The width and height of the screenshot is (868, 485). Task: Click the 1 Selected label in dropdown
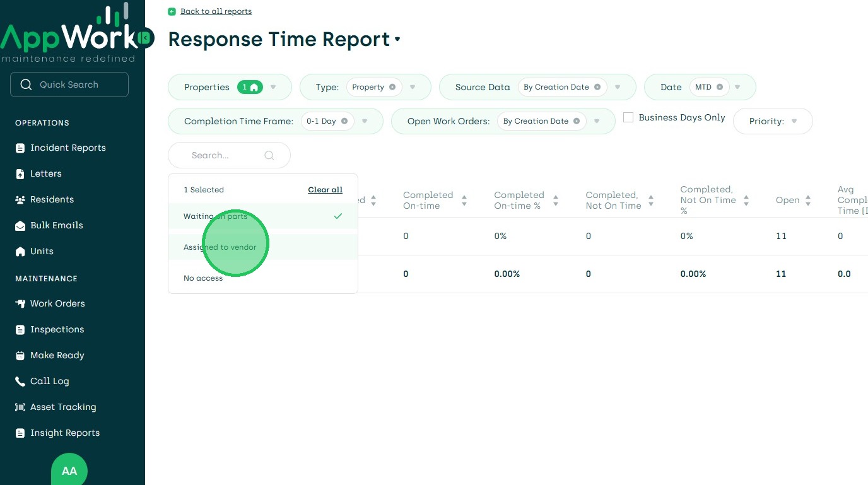click(x=204, y=190)
